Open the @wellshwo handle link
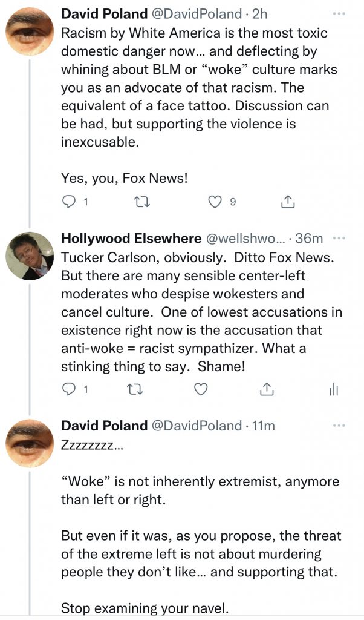This screenshot has height=620, width=364. (x=245, y=239)
